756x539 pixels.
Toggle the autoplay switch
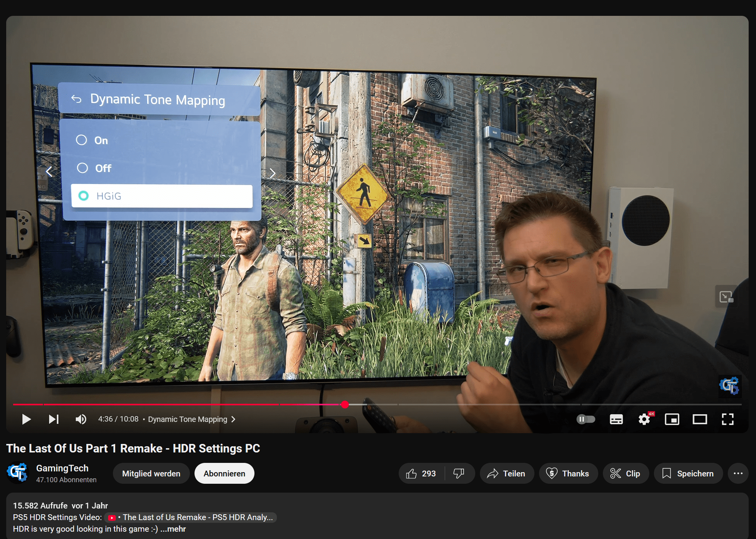[x=586, y=419]
